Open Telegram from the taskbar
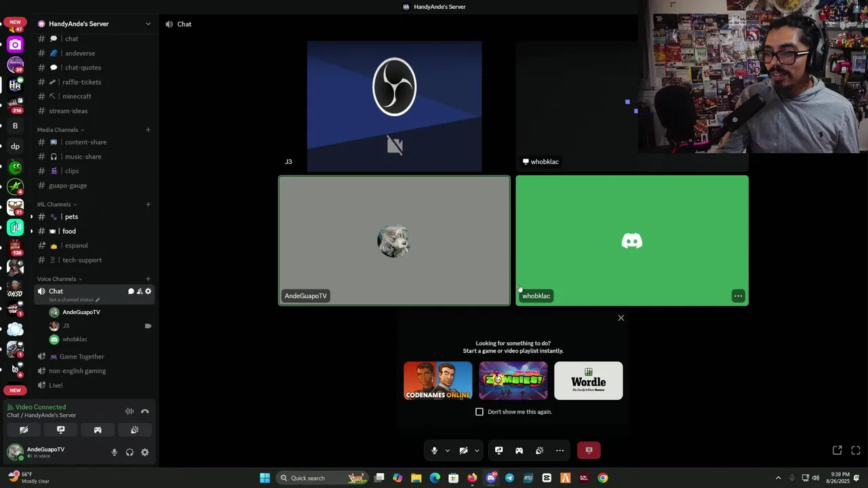Viewport: 868px width, 488px height. click(509, 478)
